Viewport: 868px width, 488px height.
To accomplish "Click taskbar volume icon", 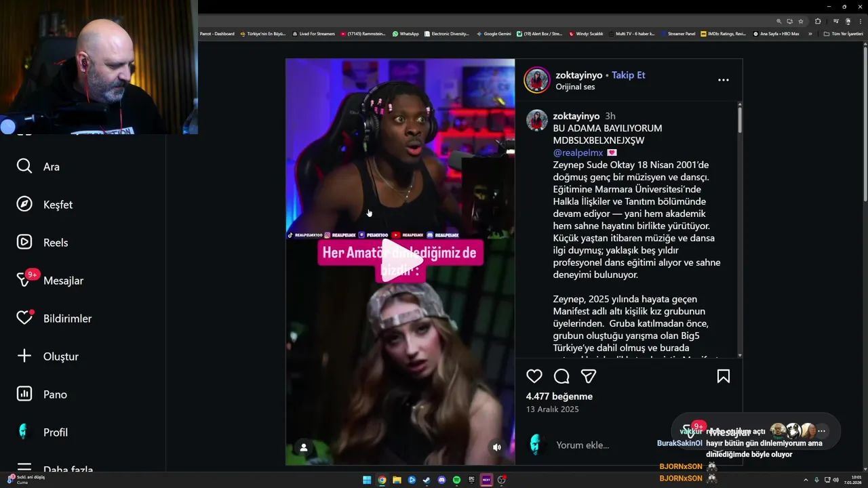I will pos(835,480).
